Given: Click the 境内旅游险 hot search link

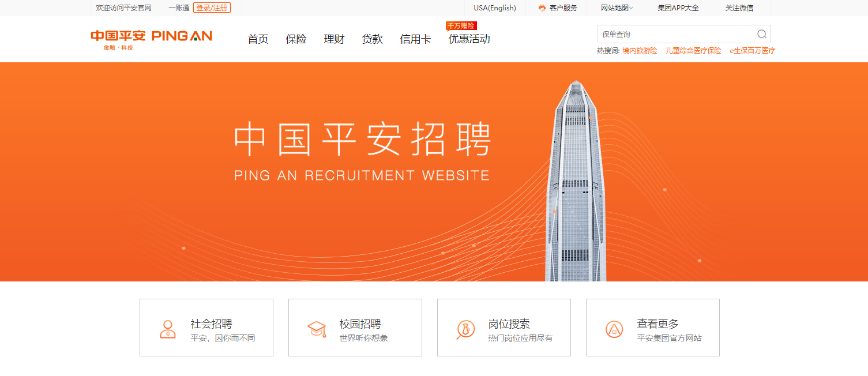Looking at the screenshot, I should tap(640, 51).
